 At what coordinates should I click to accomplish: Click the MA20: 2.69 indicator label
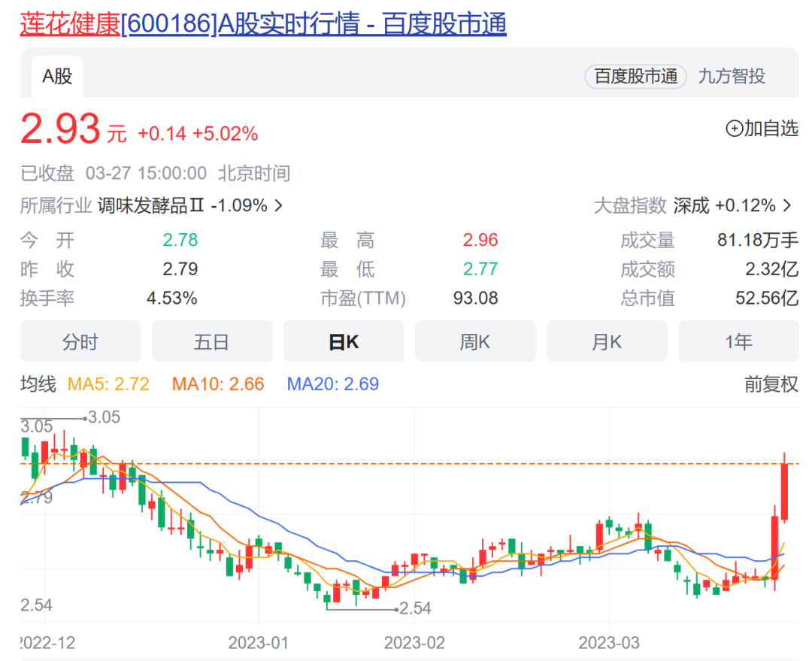click(x=333, y=384)
